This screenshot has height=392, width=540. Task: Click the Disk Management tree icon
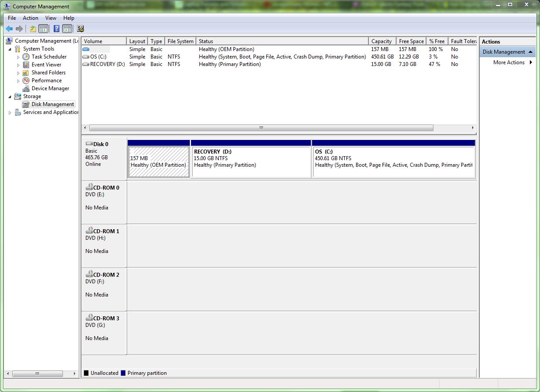(26, 104)
